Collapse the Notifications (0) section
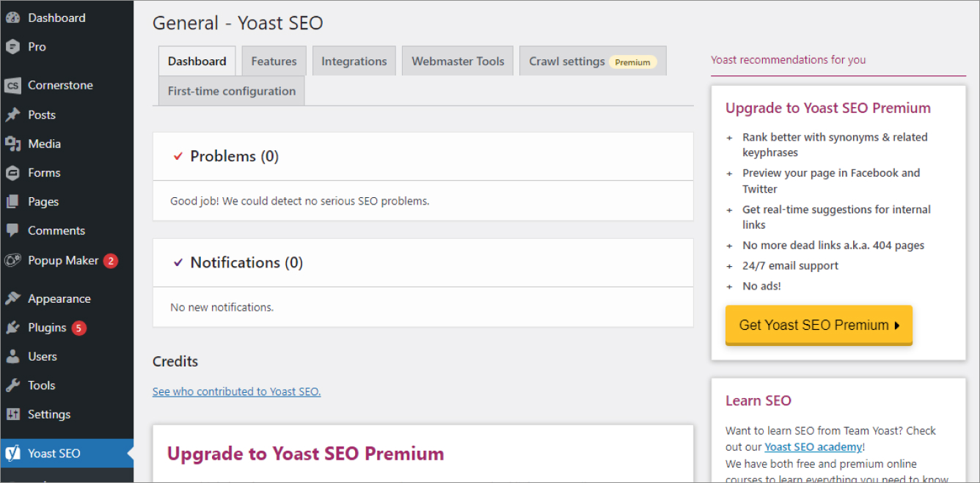980x483 pixels. click(423, 262)
